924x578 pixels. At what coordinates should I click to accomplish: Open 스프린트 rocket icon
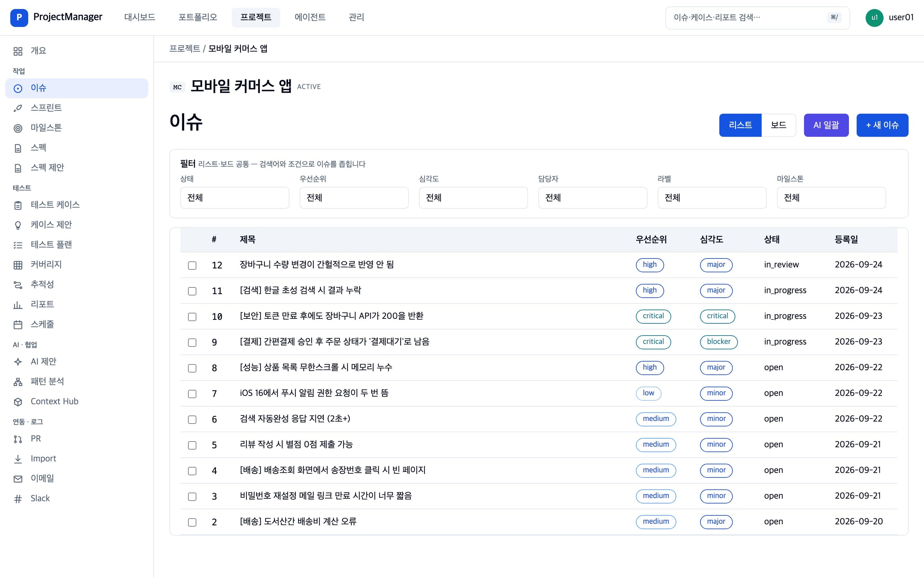(18, 108)
